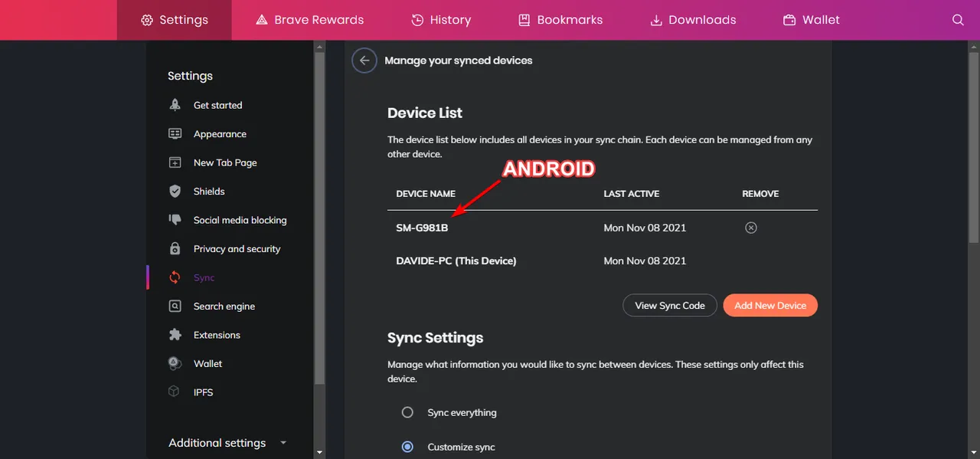Open Get started in settings sidebar
980x459 pixels.
click(217, 105)
